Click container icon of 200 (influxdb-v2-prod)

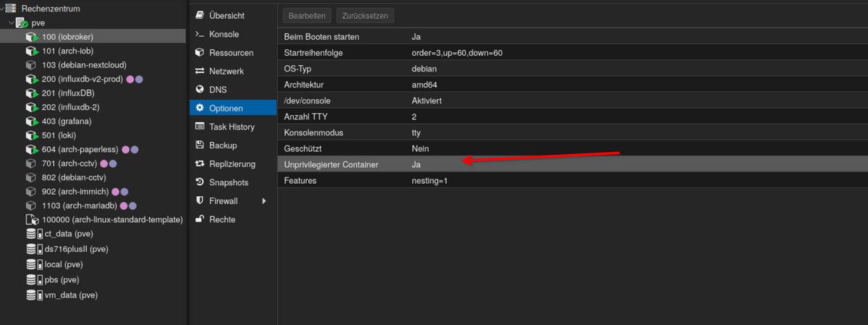point(32,79)
